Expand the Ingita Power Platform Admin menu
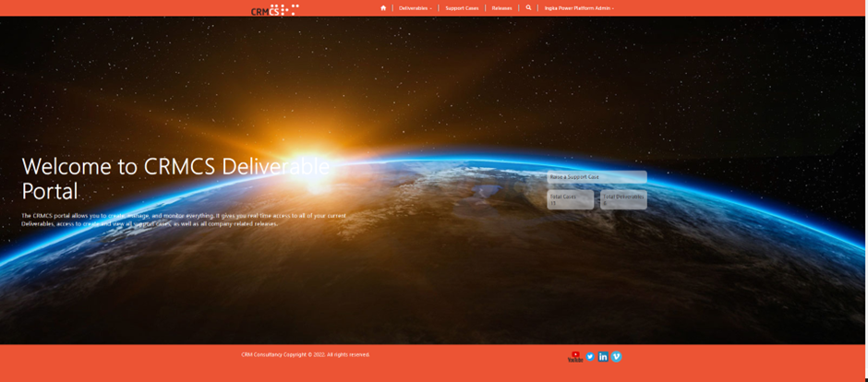 coord(578,8)
